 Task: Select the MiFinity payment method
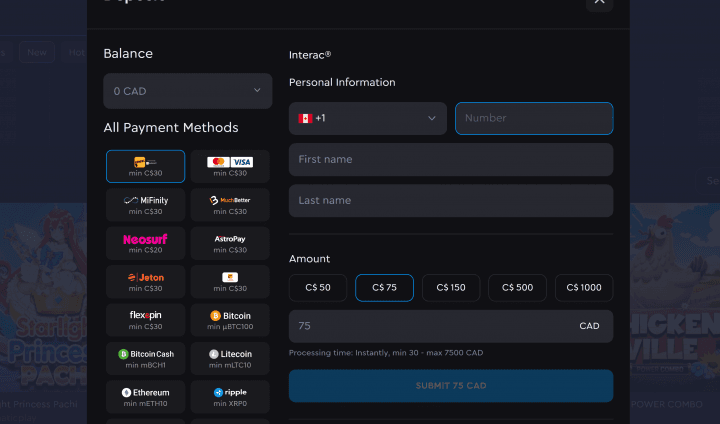coord(145,205)
